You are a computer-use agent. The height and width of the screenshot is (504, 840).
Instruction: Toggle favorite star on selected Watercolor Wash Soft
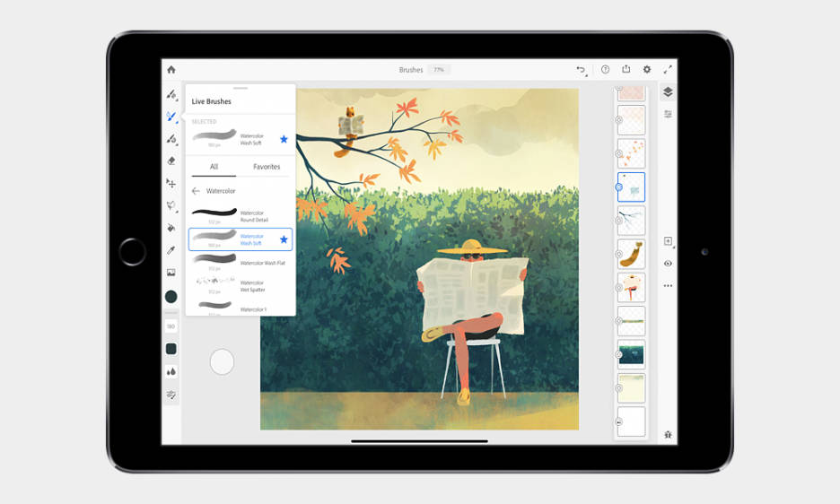click(284, 139)
